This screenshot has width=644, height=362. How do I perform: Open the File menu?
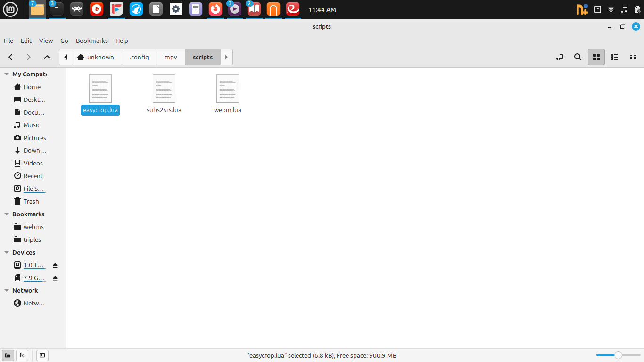coord(8,41)
